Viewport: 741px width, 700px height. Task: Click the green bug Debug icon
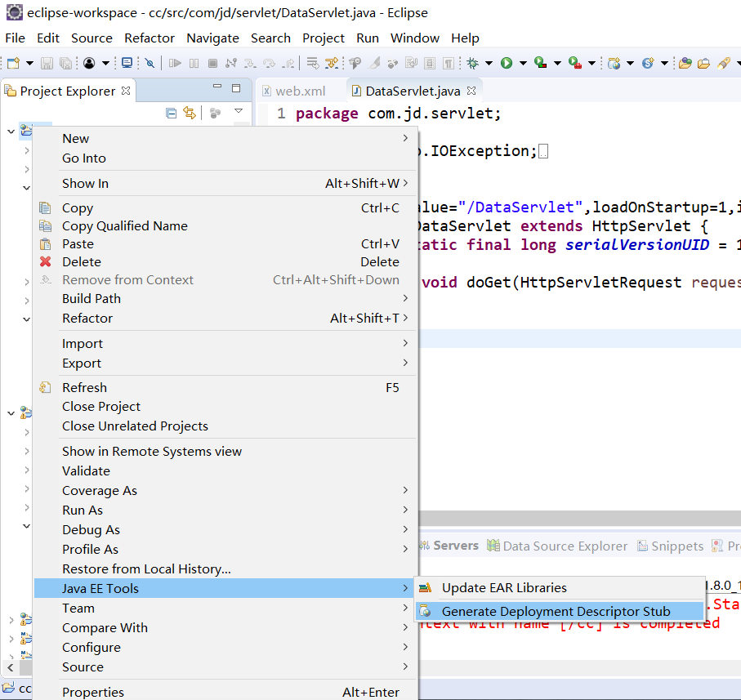coord(472,63)
